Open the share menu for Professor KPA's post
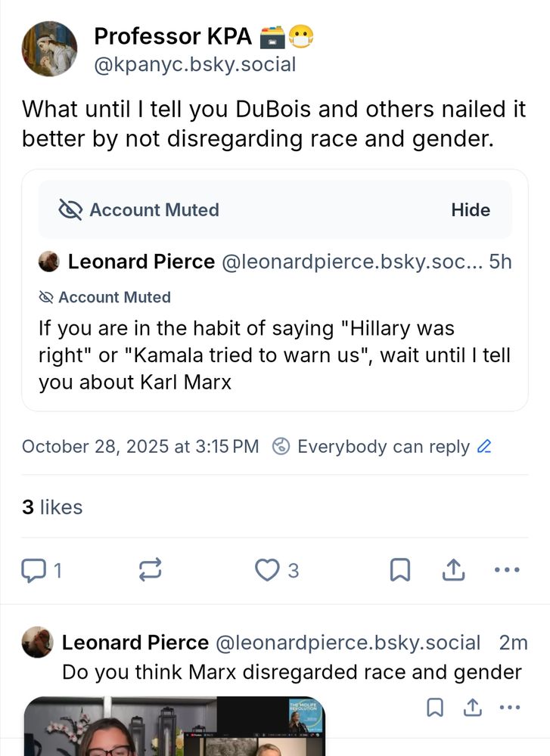The height and width of the screenshot is (756, 550). 455,569
